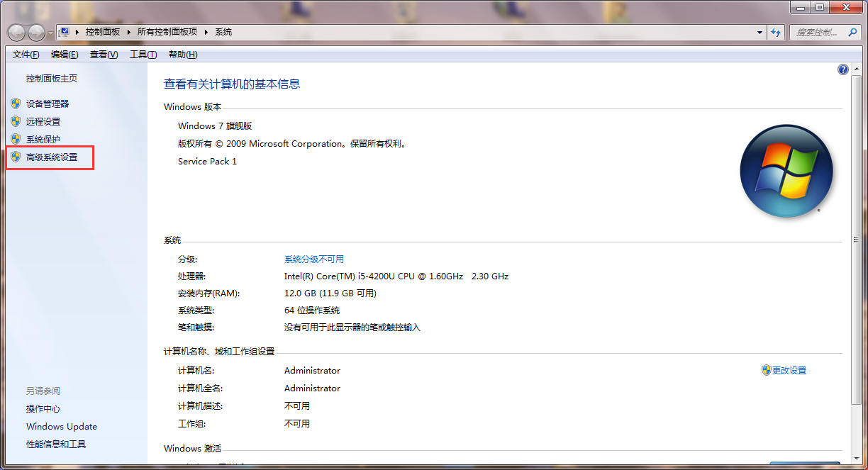The width and height of the screenshot is (868, 470).
Task: Click the Forward navigation arrow
Action: point(37,32)
